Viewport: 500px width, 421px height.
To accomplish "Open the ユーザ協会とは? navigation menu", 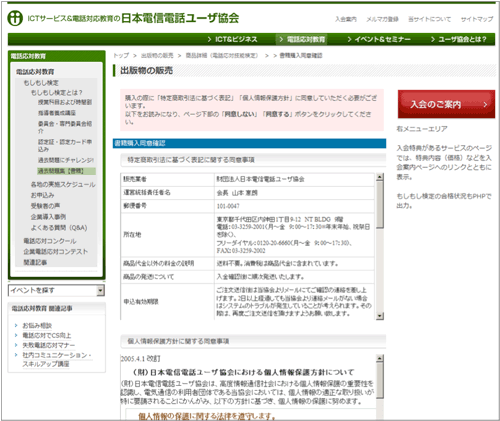I will pos(458,39).
